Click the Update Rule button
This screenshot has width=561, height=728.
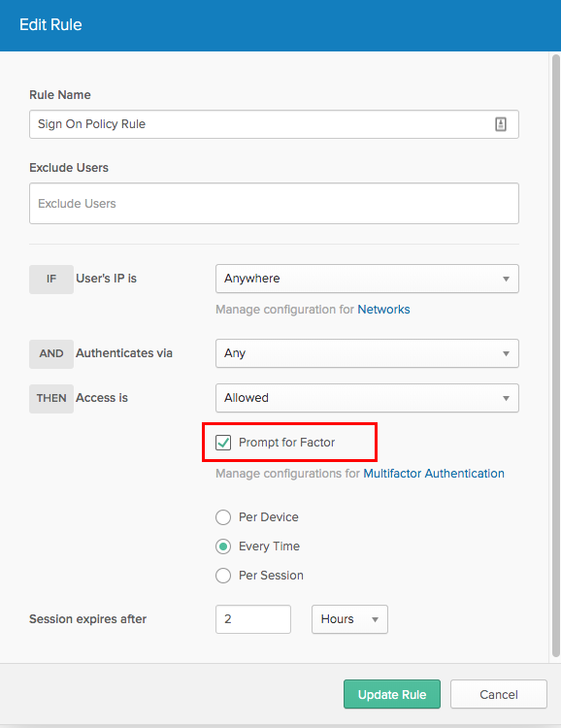[x=392, y=694]
